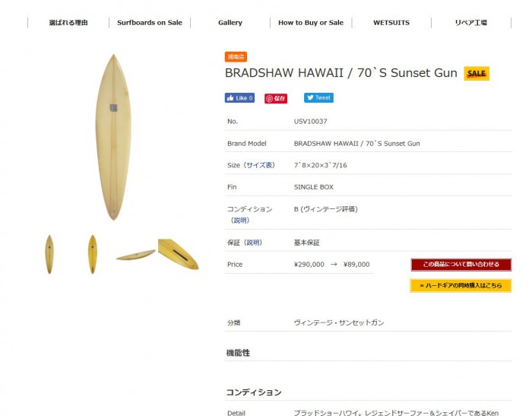Select the first surfboard deck thumbnail
The width and height of the screenshot is (532, 416).
click(49, 254)
